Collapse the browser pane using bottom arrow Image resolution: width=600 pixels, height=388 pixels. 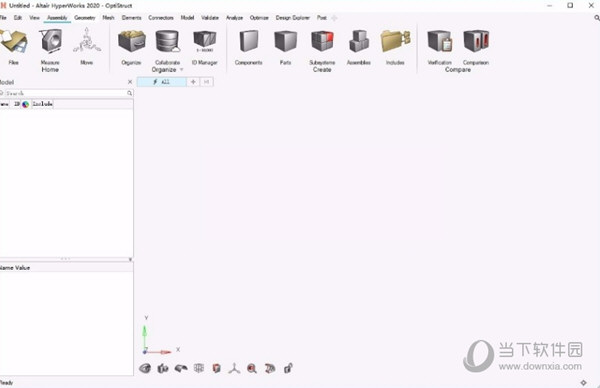point(130,259)
